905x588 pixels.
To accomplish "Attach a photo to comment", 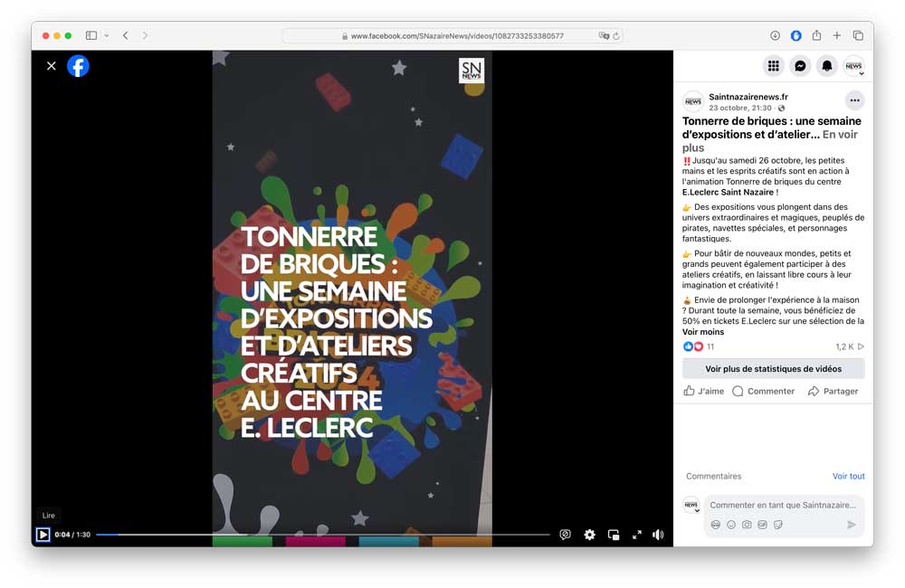I will point(747,525).
